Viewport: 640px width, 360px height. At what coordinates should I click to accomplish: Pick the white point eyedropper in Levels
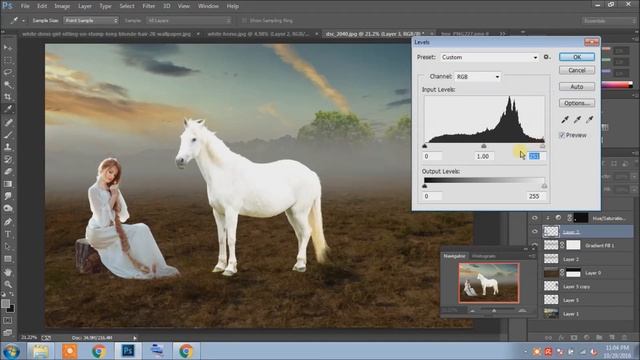tap(589, 119)
